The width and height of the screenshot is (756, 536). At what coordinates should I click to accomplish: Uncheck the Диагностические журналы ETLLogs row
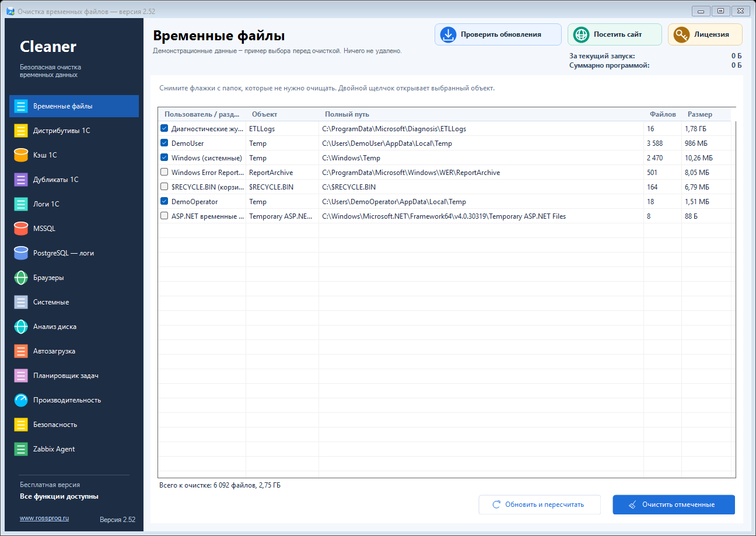click(164, 128)
